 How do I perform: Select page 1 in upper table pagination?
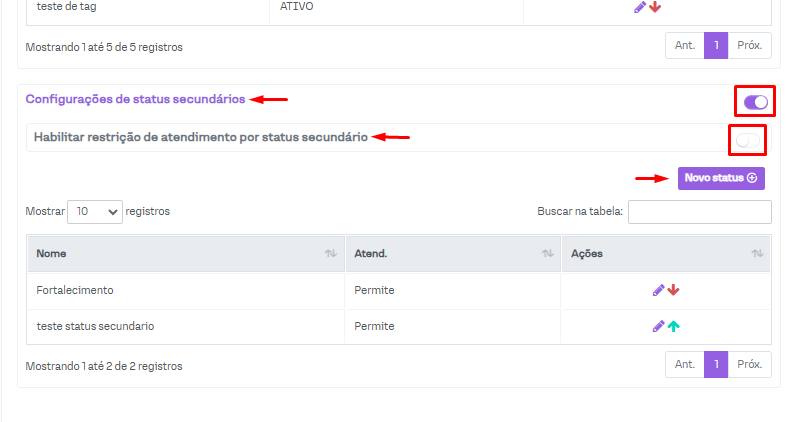click(716, 46)
